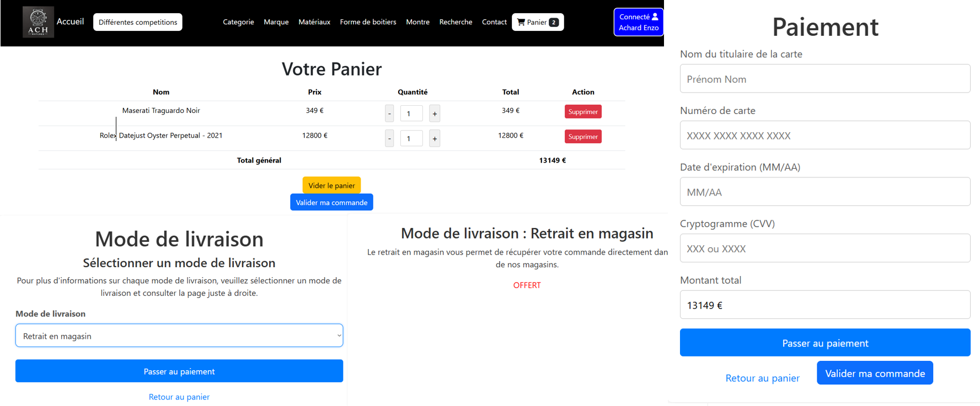Click the 12800 € price in the Prix column
The width and height of the screenshot is (980, 406).
pos(314,135)
